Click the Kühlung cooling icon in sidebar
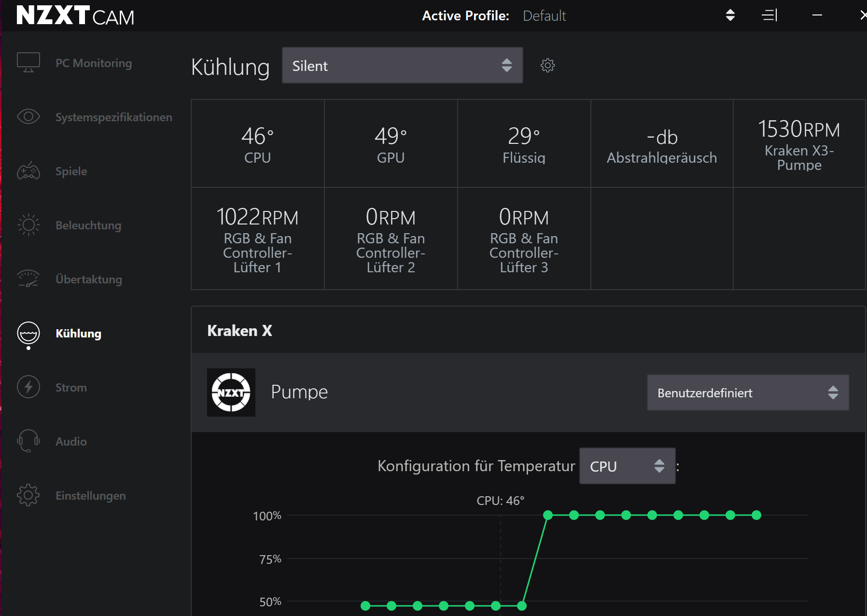Screen dimensions: 867x616 coord(28,334)
